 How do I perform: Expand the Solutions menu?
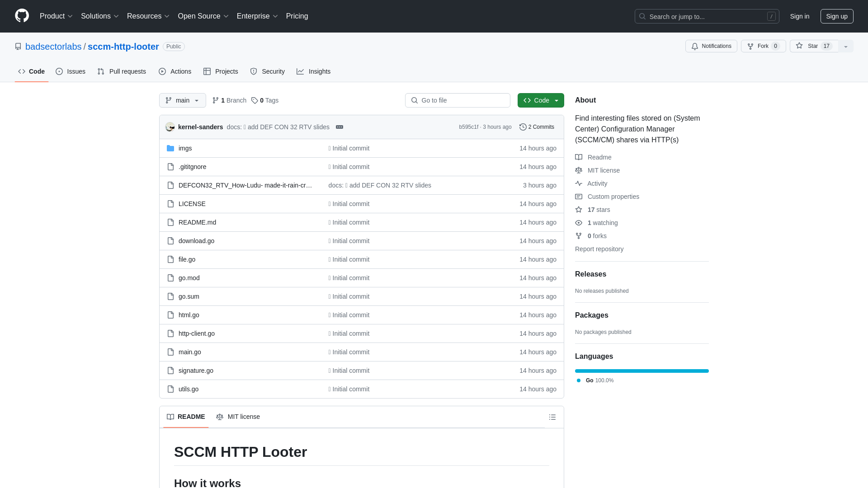[99, 16]
